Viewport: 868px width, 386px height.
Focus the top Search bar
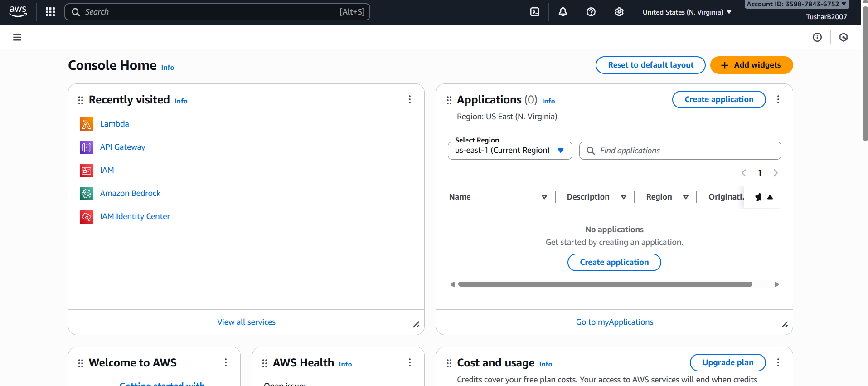pyautogui.click(x=217, y=12)
